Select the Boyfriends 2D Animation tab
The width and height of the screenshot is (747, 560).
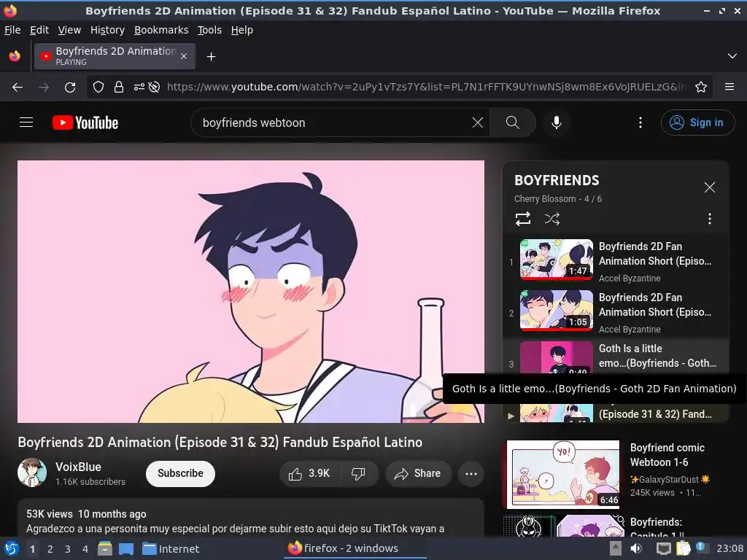(115, 56)
